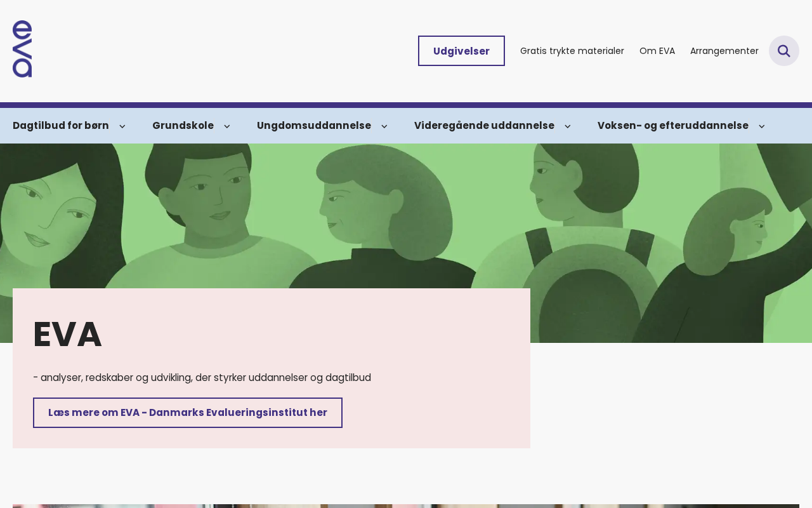This screenshot has width=812, height=508.
Task: Visit the Arrangementer page
Action: (x=724, y=51)
